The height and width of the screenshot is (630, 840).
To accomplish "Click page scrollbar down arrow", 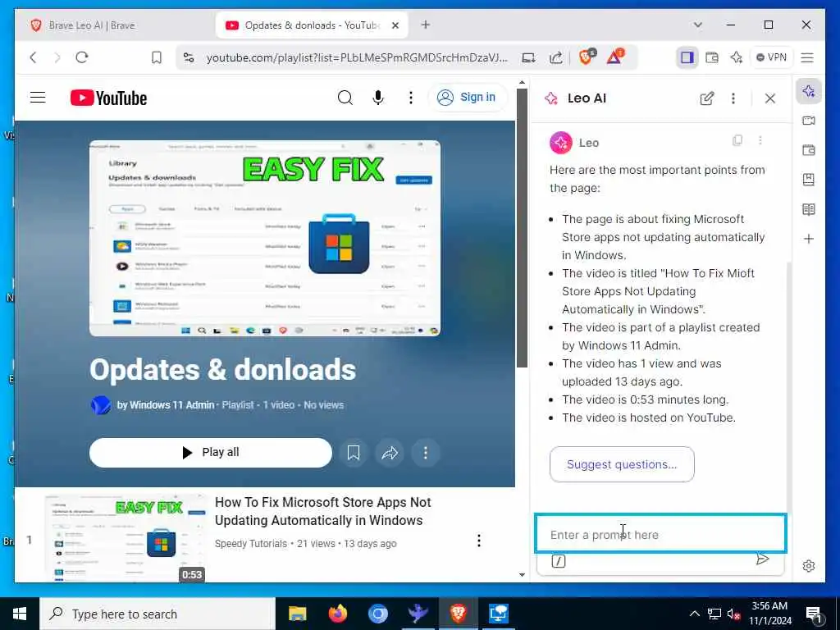I will (x=522, y=575).
